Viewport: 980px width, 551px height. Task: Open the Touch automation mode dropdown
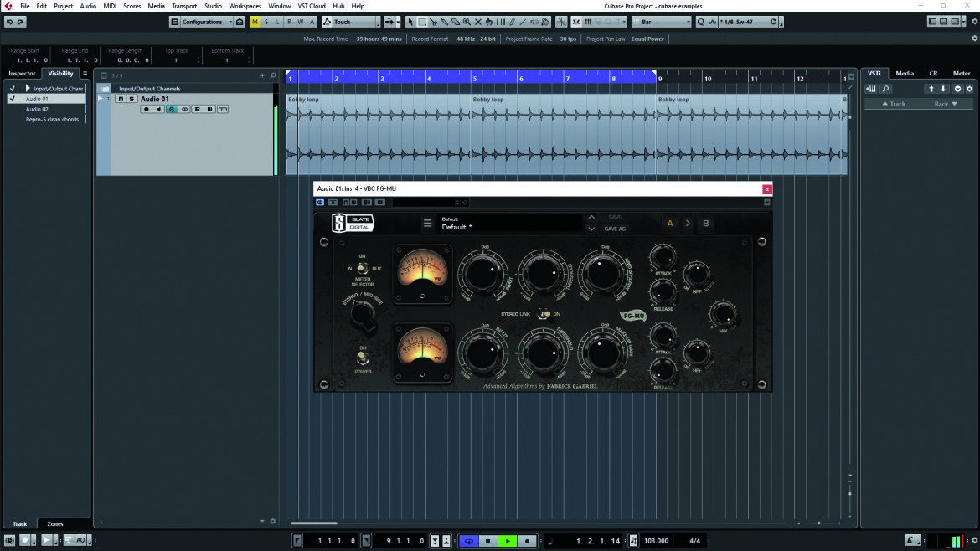[x=351, y=22]
